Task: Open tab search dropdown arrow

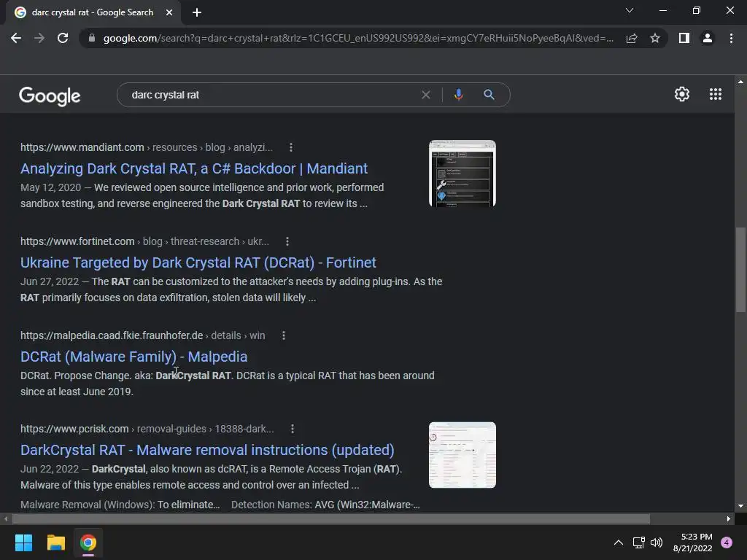Action: pyautogui.click(x=630, y=10)
